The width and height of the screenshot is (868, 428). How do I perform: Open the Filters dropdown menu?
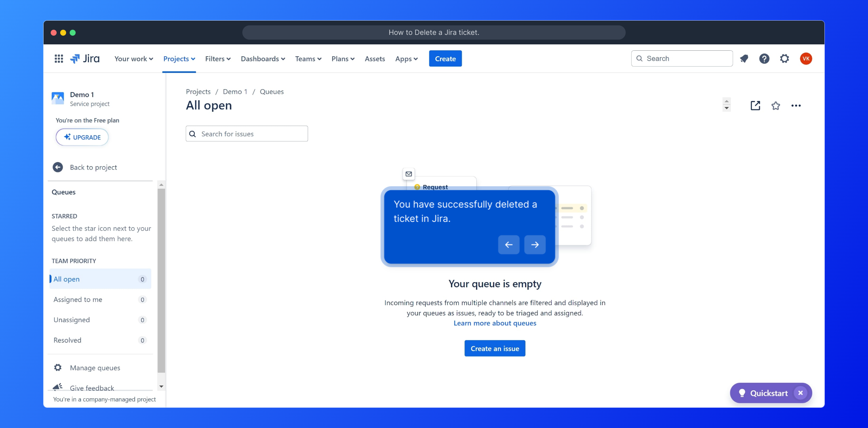[x=217, y=59]
